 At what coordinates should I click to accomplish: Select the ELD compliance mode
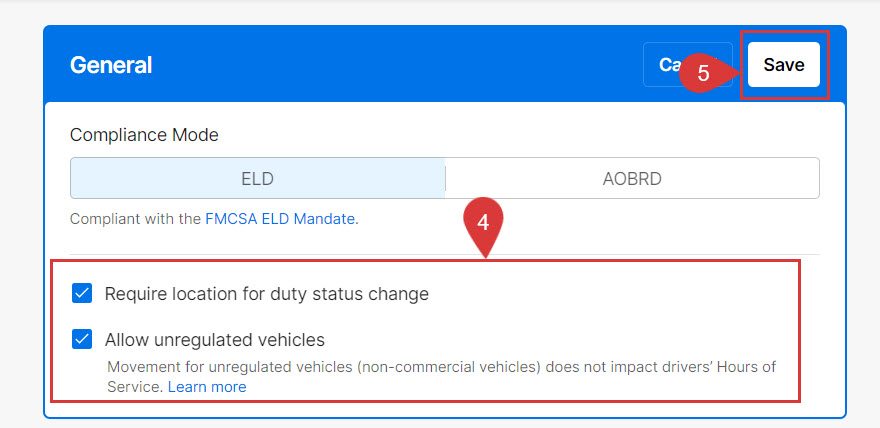point(257,179)
